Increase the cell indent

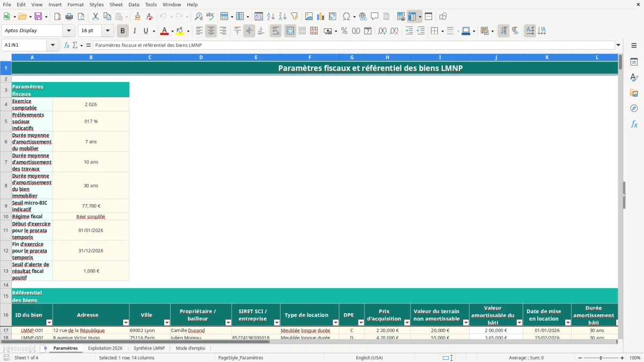pyautogui.click(x=409, y=31)
